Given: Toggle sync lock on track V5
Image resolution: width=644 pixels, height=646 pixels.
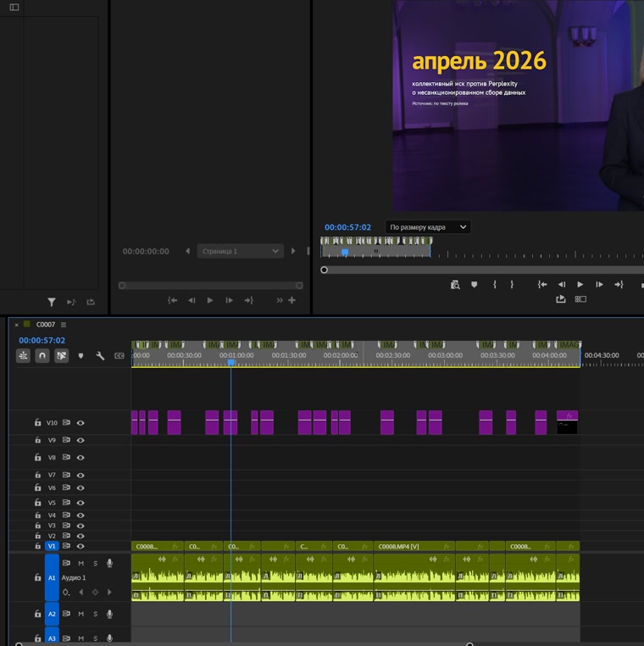Looking at the screenshot, I should point(66,503).
